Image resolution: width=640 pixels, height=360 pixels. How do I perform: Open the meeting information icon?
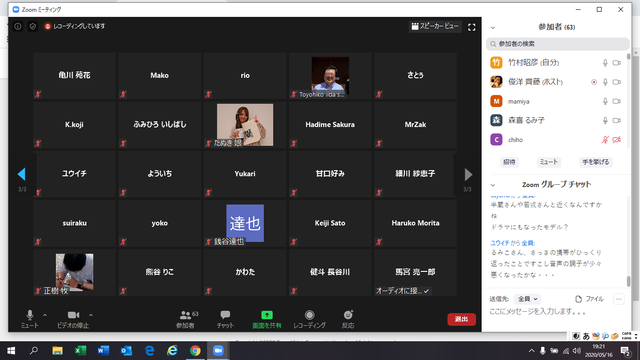coord(18,26)
